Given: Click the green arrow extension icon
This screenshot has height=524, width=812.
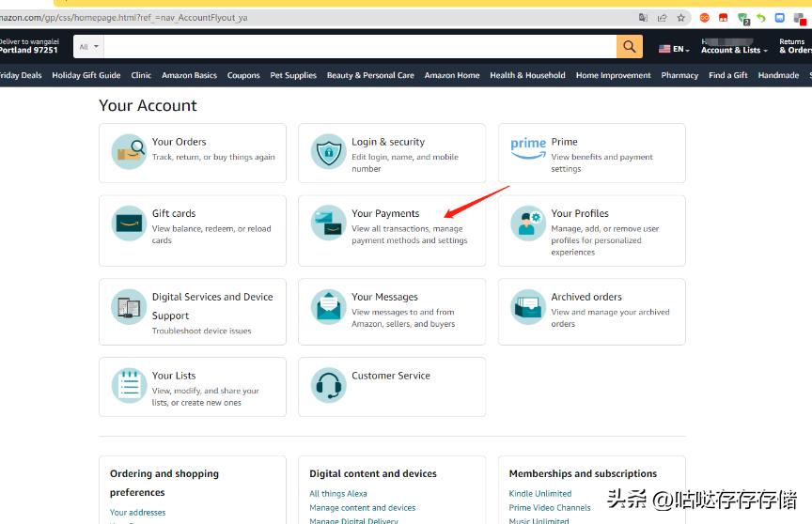Looking at the screenshot, I should pyautogui.click(x=760, y=18).
